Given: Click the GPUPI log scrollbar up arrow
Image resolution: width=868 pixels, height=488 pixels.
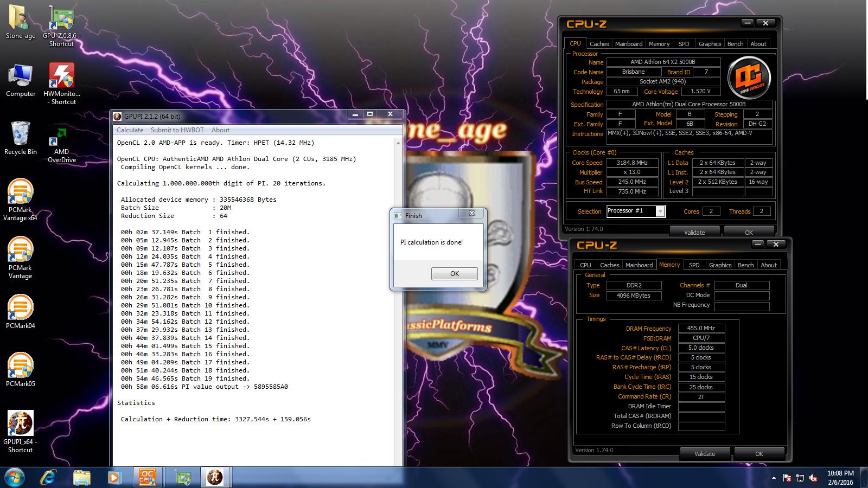Looking at the screenshot, I should pyautogui.click(x=398, y=143).
